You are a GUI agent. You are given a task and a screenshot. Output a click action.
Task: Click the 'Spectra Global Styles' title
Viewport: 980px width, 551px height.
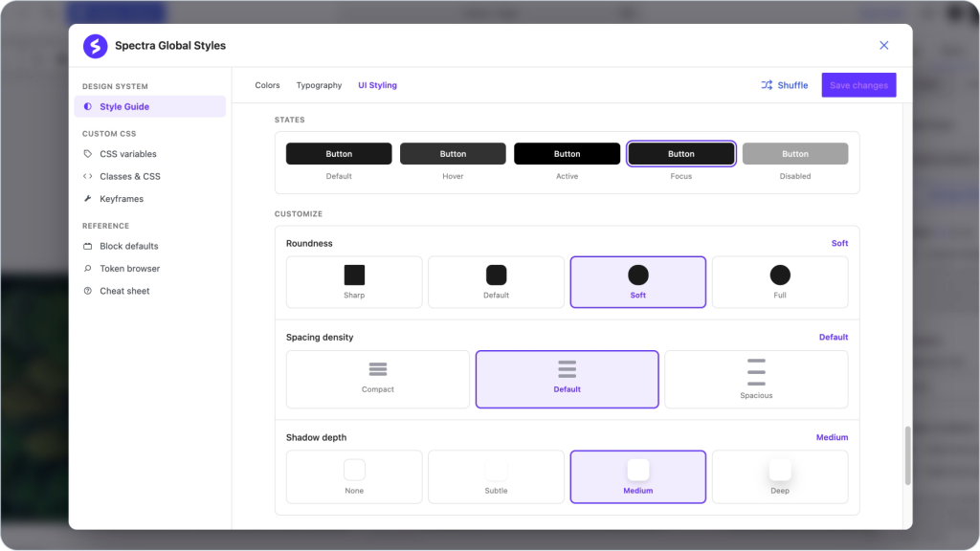170,46
